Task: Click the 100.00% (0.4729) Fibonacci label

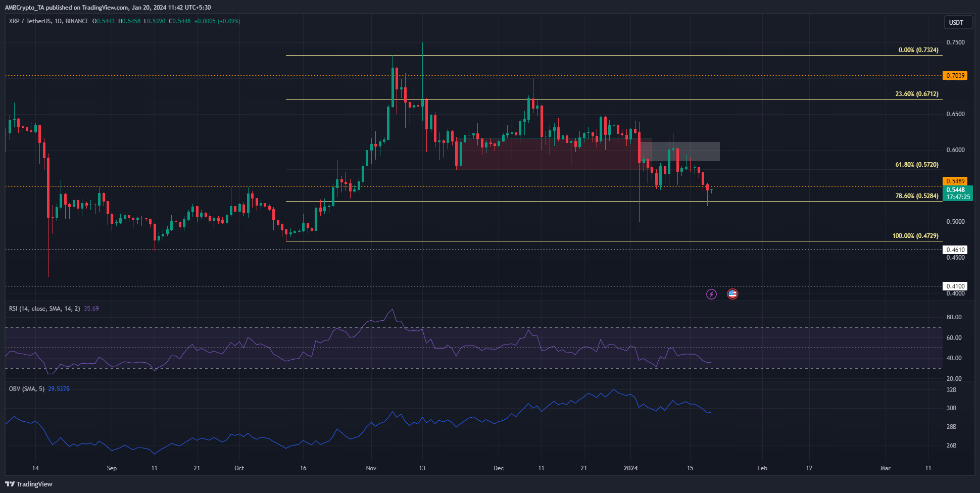Action: 915,236
